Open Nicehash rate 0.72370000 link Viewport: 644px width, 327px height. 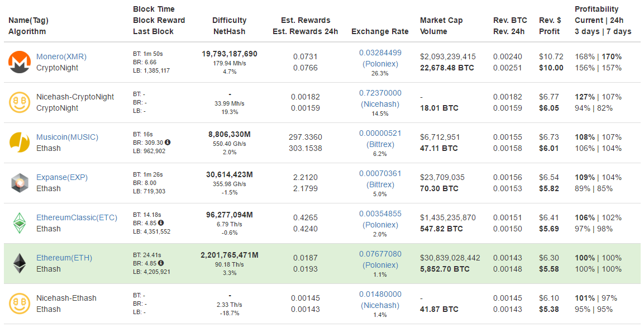380,93
